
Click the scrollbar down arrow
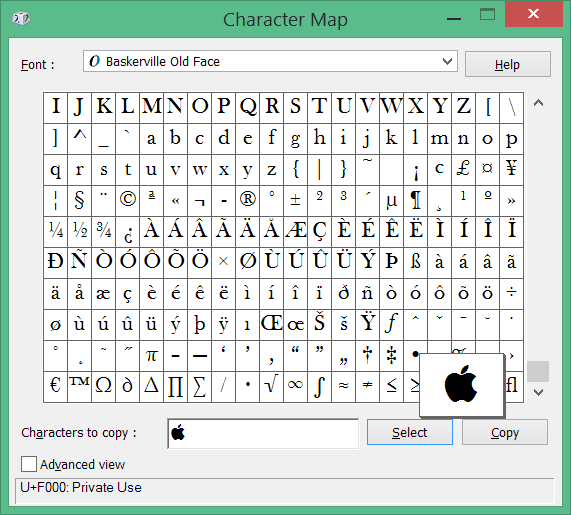coord(539,392)
